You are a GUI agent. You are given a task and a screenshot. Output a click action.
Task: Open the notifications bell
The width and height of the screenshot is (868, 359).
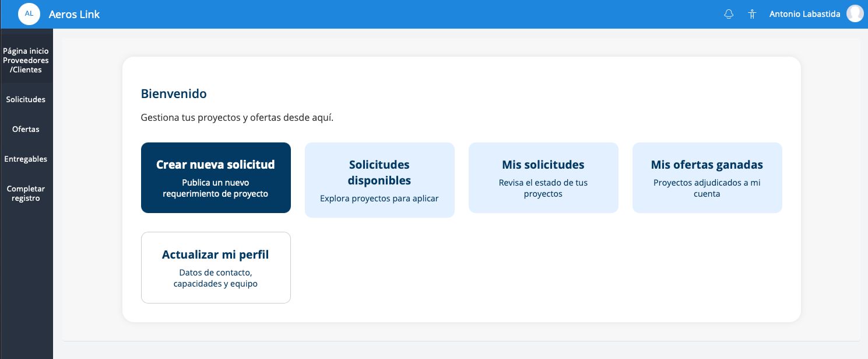[728, 14]
